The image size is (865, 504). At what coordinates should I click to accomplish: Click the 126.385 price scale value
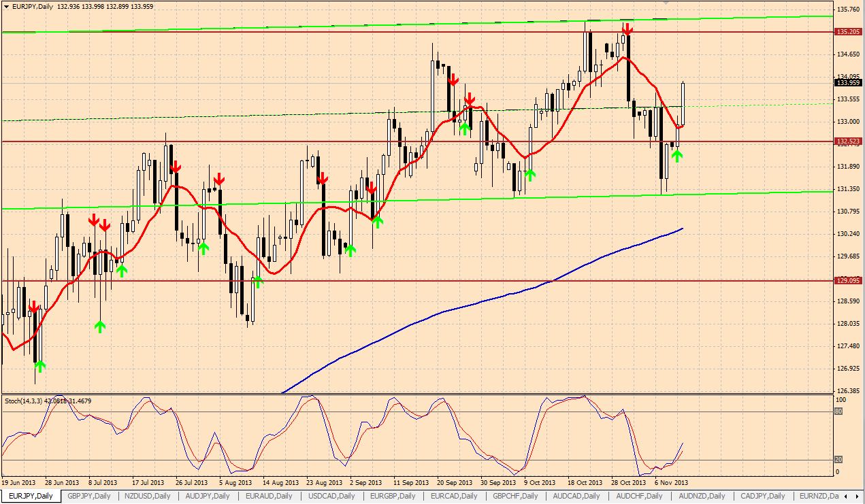[x=847, y=391]
